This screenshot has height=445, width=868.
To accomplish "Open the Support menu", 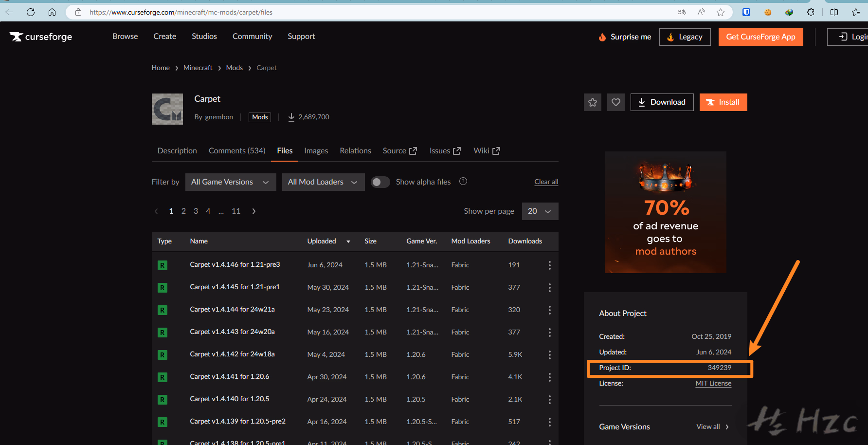I will (301, 36).
